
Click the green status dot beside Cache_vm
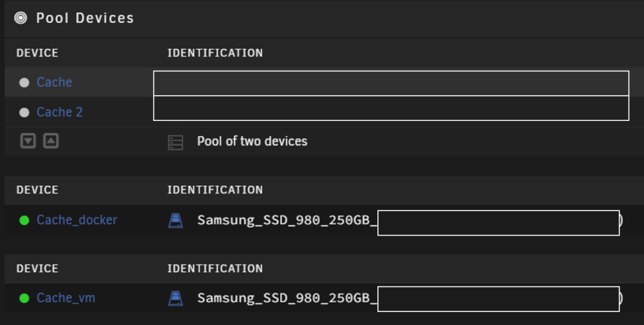pyautogui.click(x=24, y=299)
